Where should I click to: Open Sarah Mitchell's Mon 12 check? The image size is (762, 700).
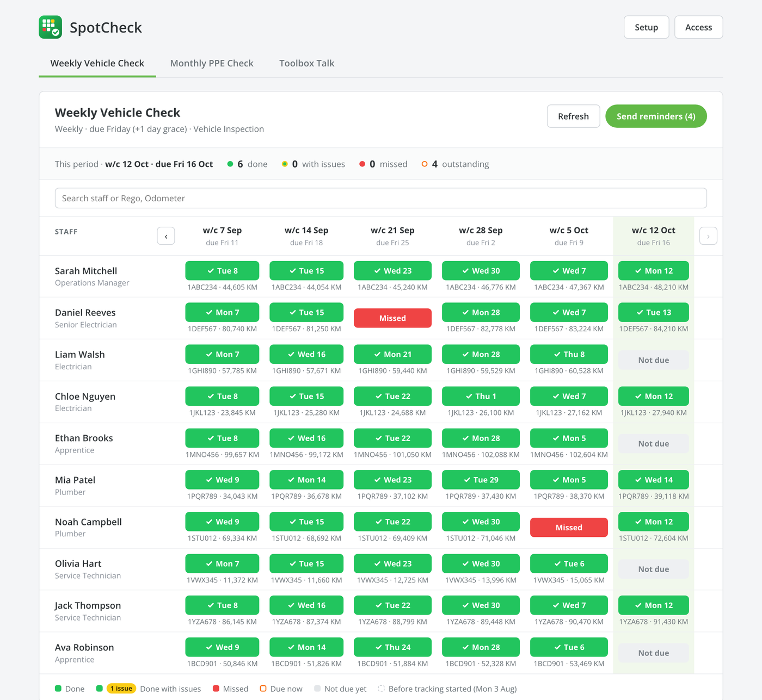pyautogui.click(x=653, y=271)
